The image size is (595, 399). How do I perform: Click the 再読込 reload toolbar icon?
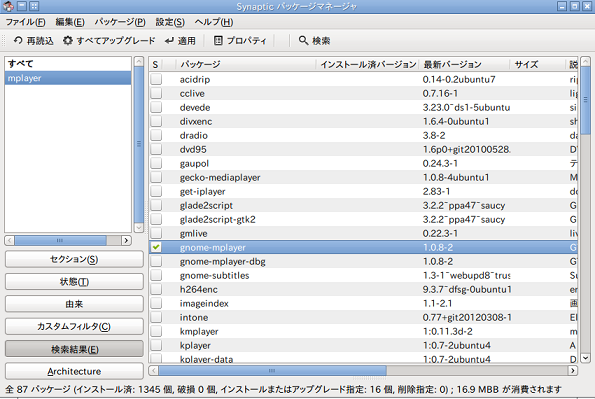pos(18,40)
